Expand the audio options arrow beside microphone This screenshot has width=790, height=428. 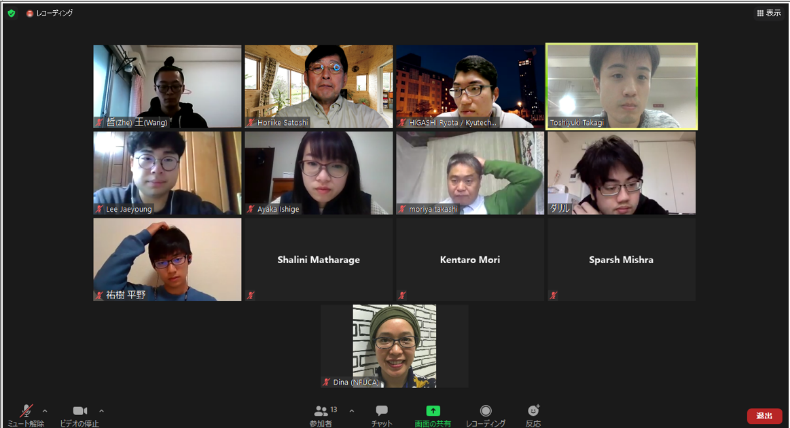(45, 411)
